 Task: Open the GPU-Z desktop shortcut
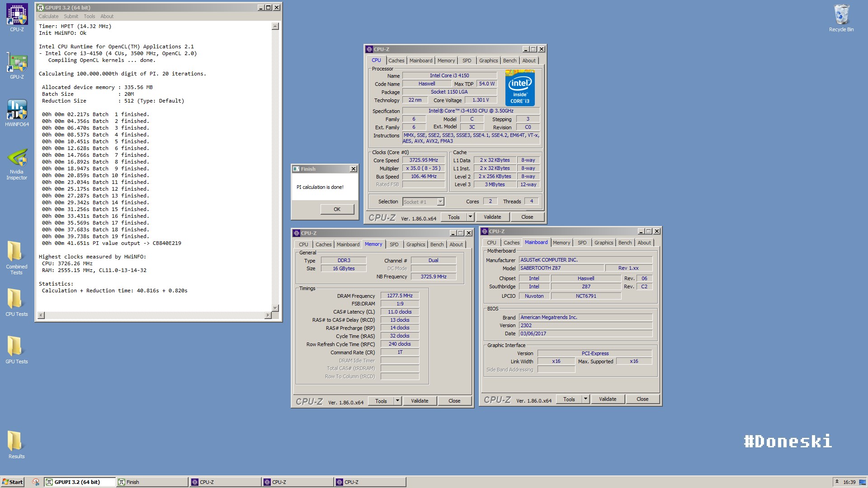[17, 66]
